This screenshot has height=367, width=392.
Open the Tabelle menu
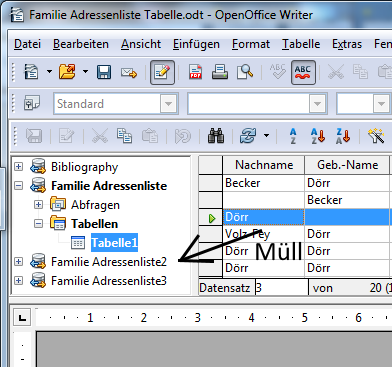pyautogui.click(x=301, y=44)
